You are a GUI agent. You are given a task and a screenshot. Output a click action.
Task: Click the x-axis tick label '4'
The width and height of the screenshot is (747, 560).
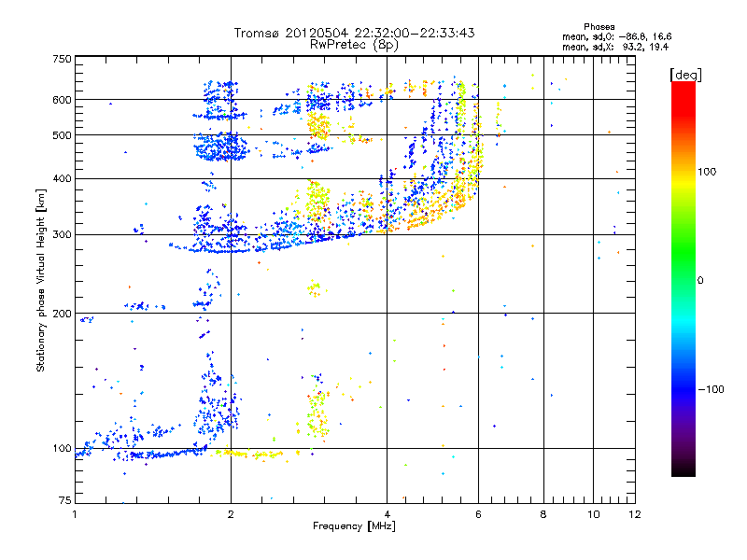pyautogui.click(x=387, y=514)
